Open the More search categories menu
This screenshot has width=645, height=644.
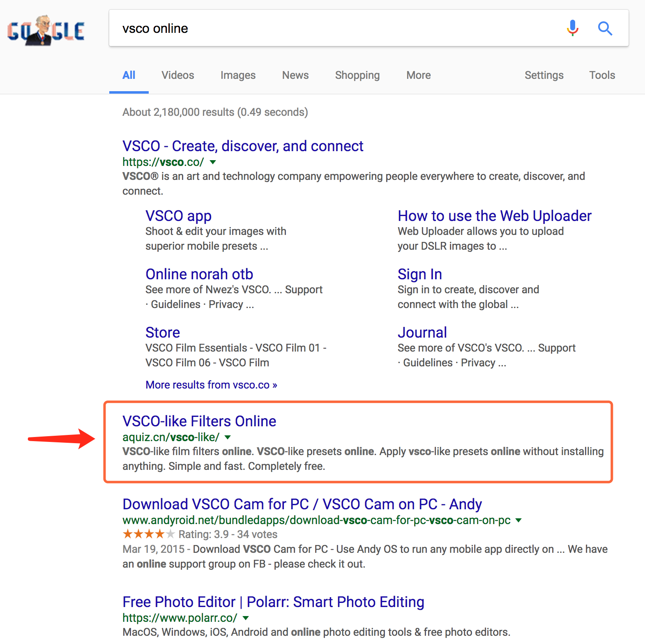tap(419, 75)
